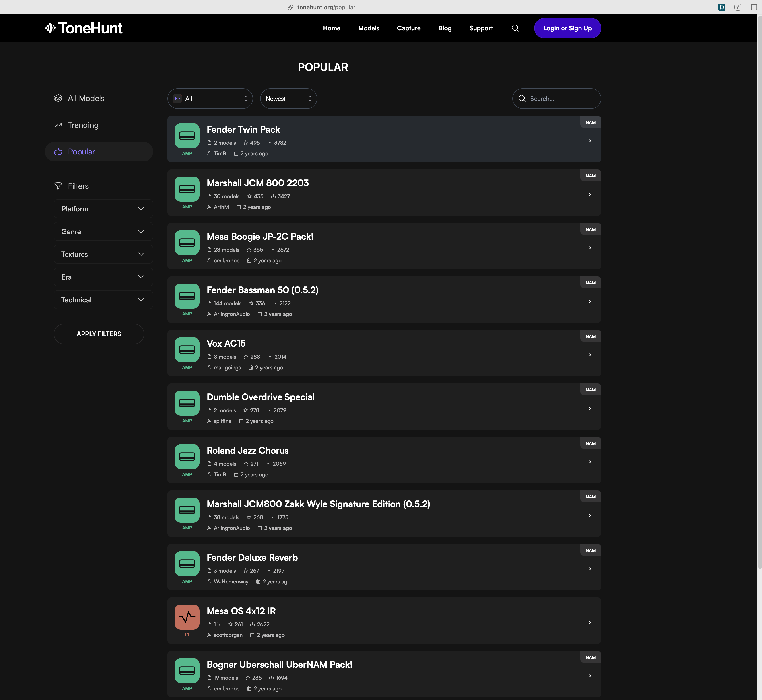Open the All type selector dropdown

click(210, 99)
